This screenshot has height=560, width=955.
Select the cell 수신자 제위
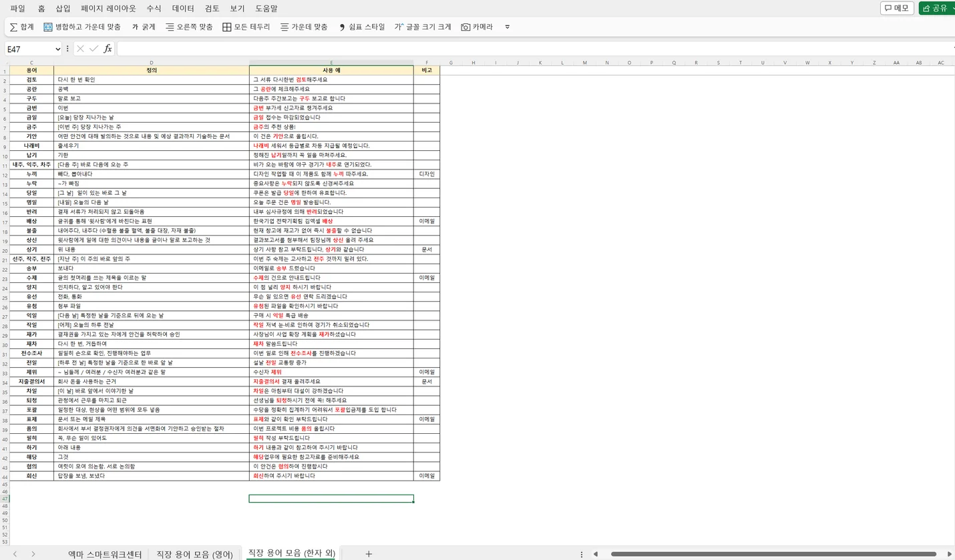pos(331,372)
